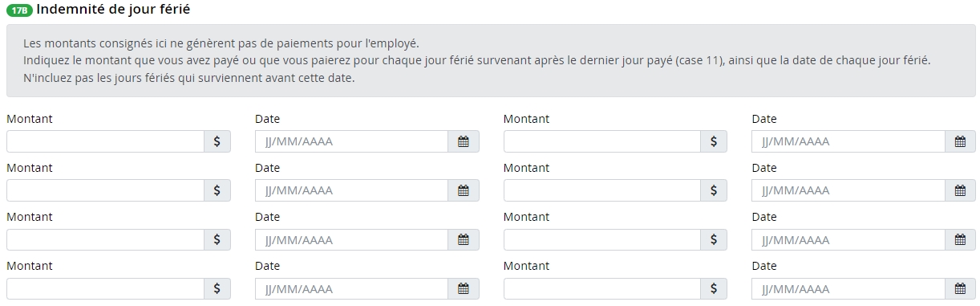Open calendar for second-row left Date field

[464, 190]
